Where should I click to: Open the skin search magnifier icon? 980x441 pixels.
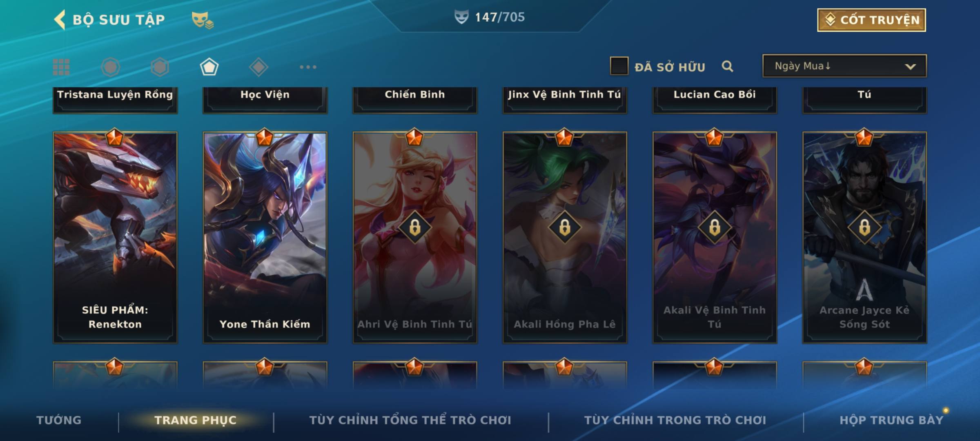pos(727,66)
